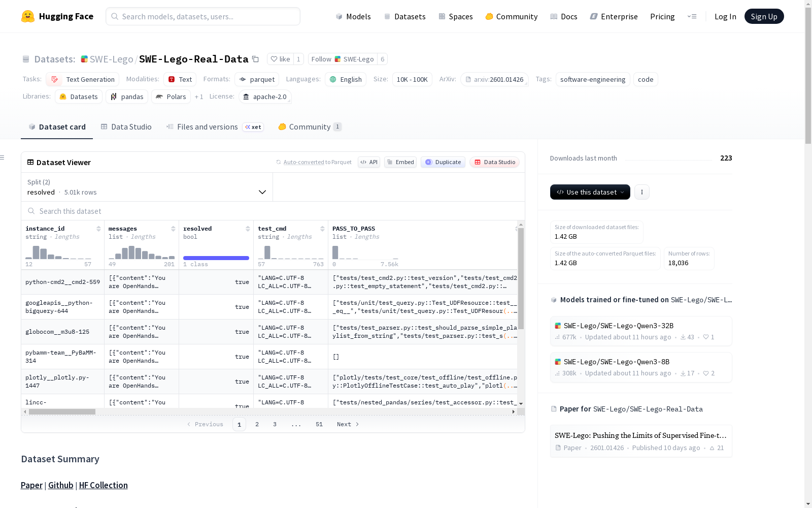Open the SWE-Lego paper card

click(641, 441)
